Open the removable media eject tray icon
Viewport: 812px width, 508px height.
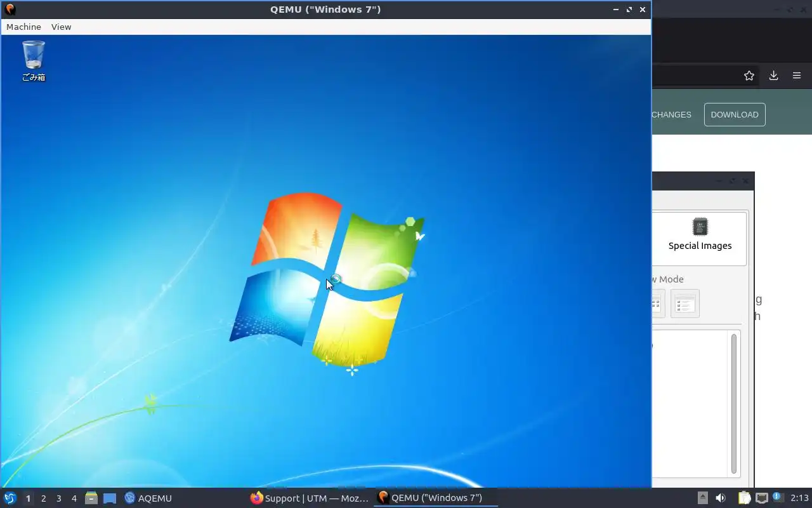coord(702,498)
